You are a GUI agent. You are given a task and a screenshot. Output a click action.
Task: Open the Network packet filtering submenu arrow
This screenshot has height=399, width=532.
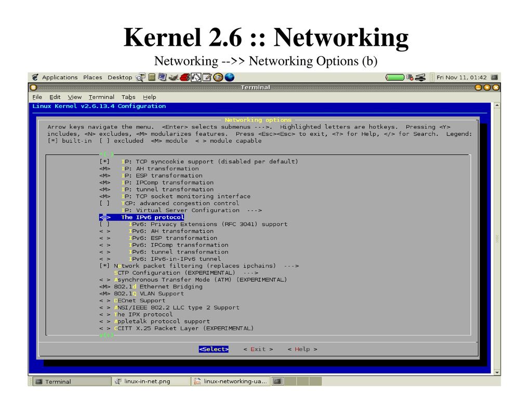[291, 265]
